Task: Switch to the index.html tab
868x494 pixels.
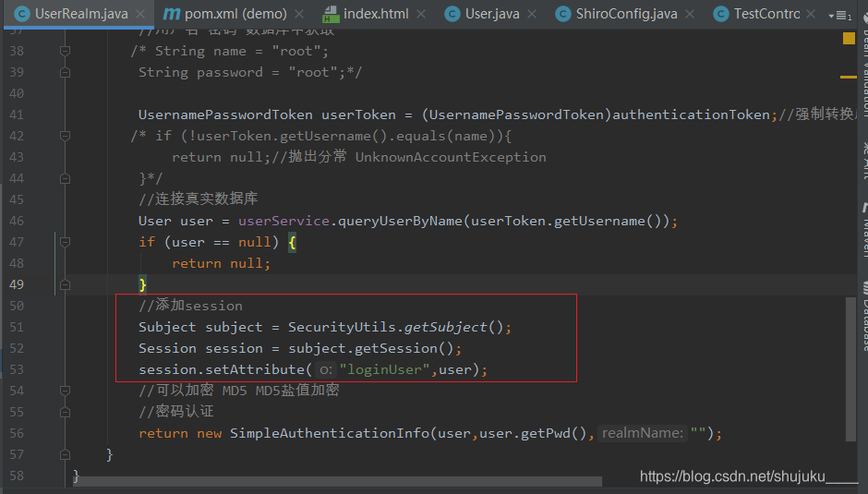Action: point(376,14)
